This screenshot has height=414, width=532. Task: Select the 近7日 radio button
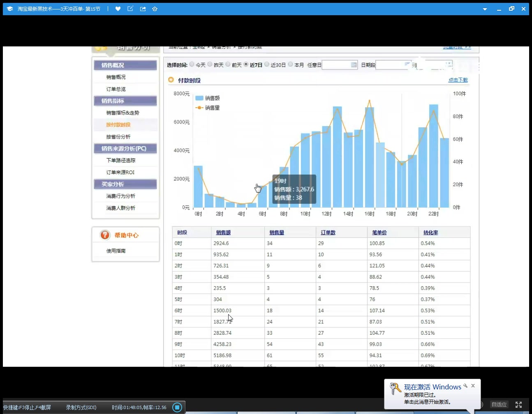pyautogui.click(x=246, y=64)
